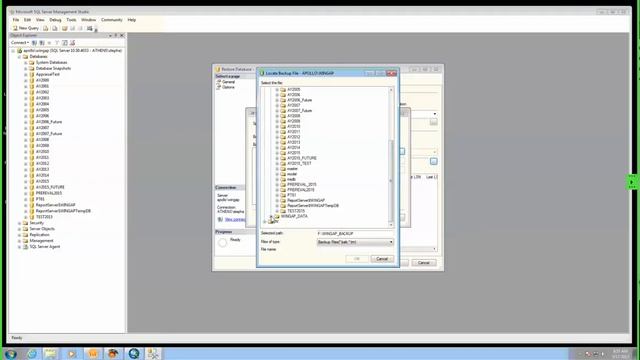Click the Windows Start button
The image size is (640, 360).
click(x=10, y=354)
